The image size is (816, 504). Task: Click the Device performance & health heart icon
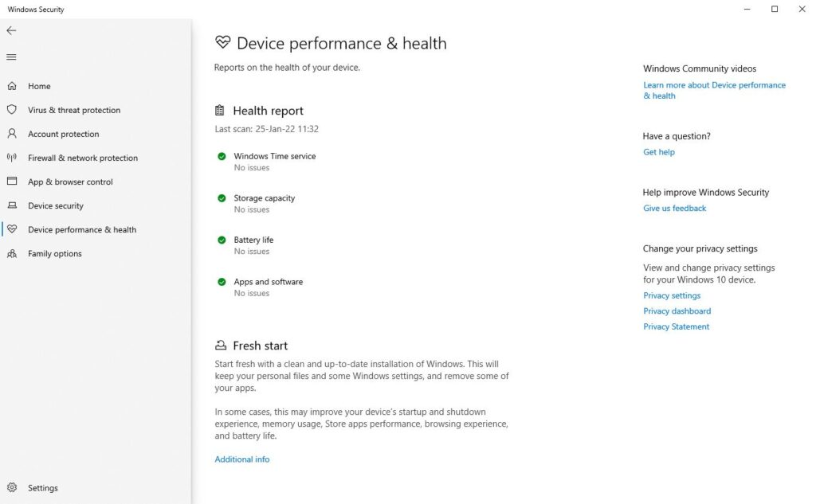tap(11, 229)
